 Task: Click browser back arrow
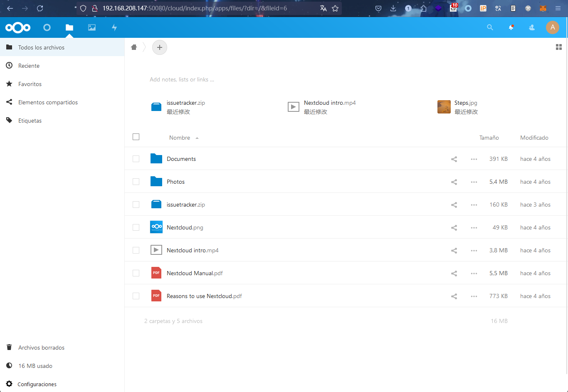10,8
